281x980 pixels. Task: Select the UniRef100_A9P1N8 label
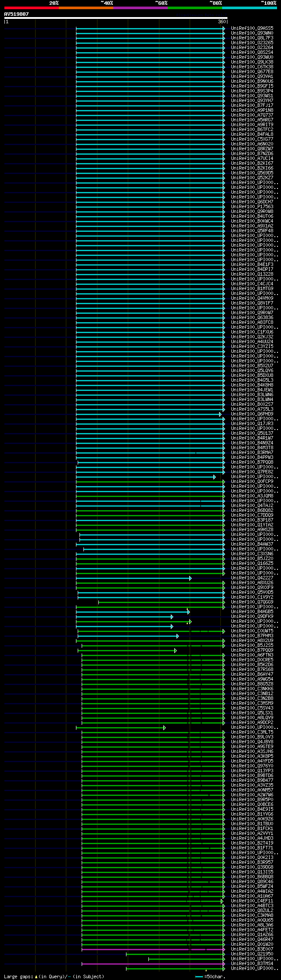pos(252,110)
